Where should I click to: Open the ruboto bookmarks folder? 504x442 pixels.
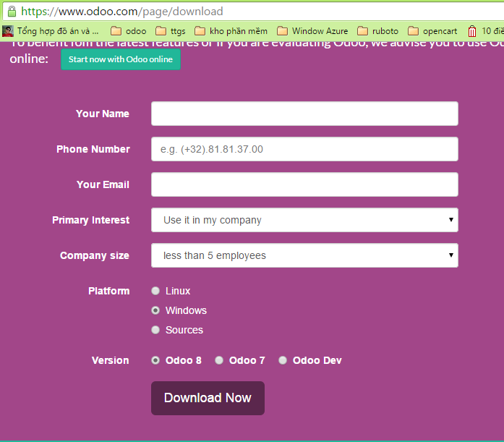point(377,31)
